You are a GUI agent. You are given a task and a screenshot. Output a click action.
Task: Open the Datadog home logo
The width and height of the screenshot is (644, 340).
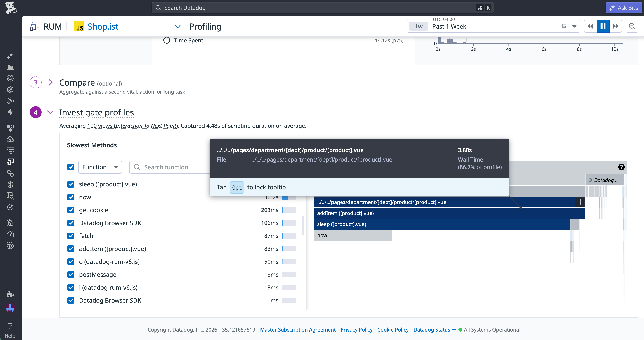pyautogui.click(x=11, y=8)
